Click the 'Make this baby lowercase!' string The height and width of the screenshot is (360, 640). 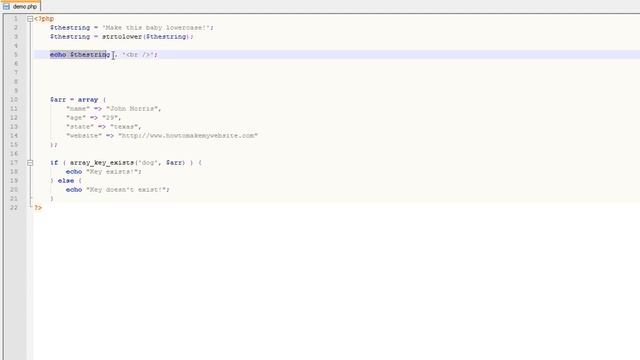pyautogui.click(x=156, y=28)
